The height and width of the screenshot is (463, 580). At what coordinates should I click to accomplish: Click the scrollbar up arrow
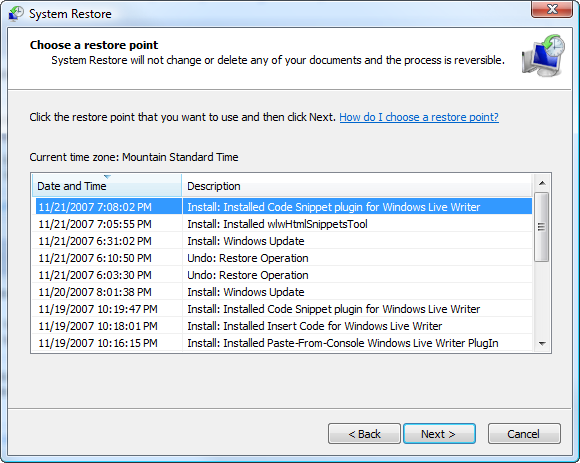coord(542,183)
